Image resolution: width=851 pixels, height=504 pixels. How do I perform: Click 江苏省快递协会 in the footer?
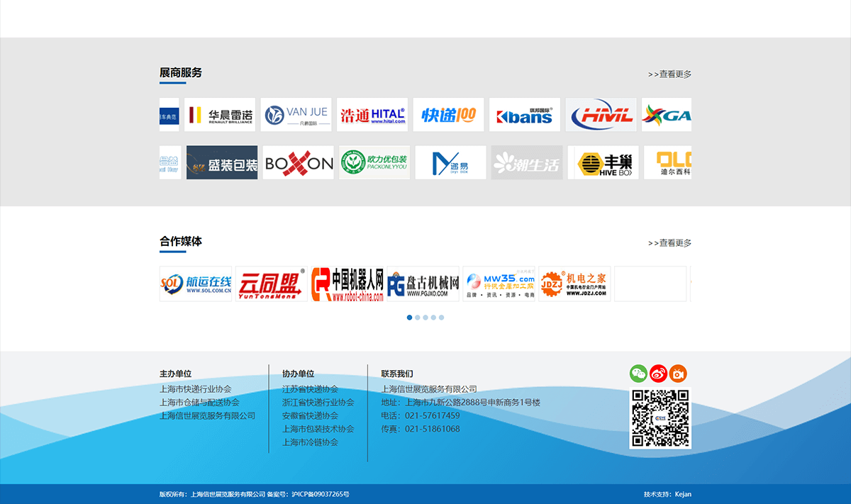pos(310,389)
